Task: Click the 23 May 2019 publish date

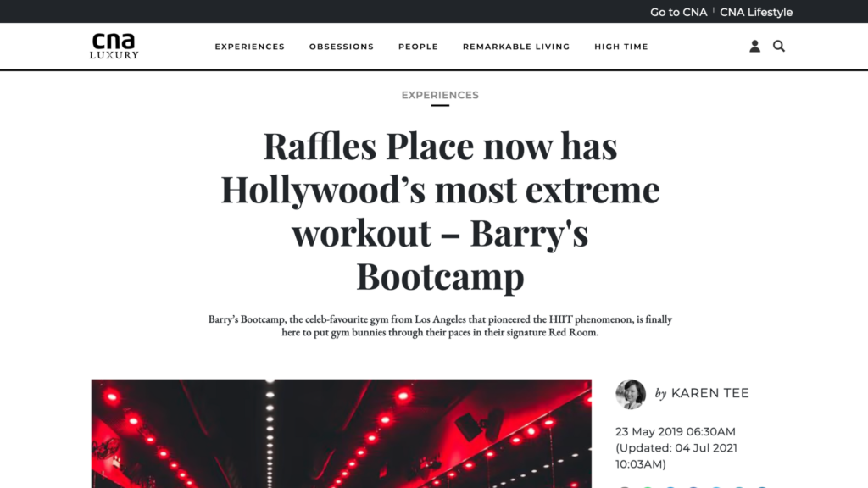Action: pyautogui.click(x=675, y=432)
